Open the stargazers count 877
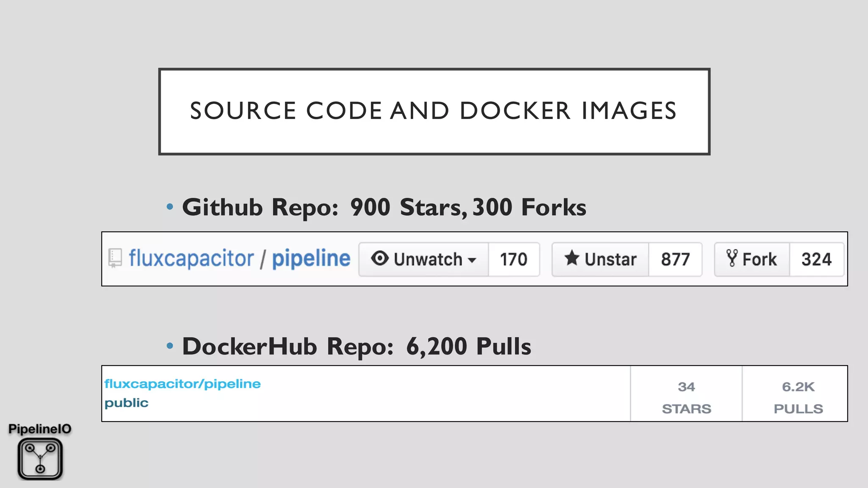868x488 pixels. pyautogui.click(x=675, y=259)
